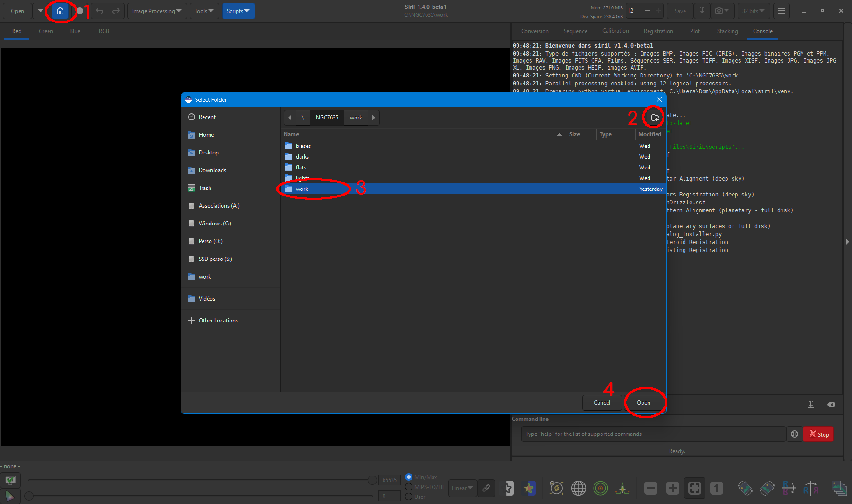Open the Scripts dropdown menu

(238, 11)
